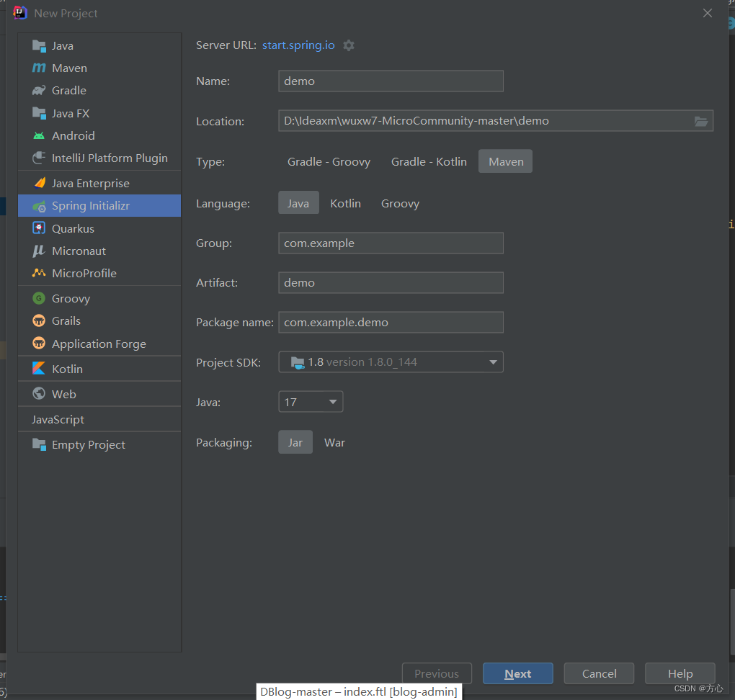This screenshot has width=735, height=700.
Task: Click the Help button
Action: [680, 673]
